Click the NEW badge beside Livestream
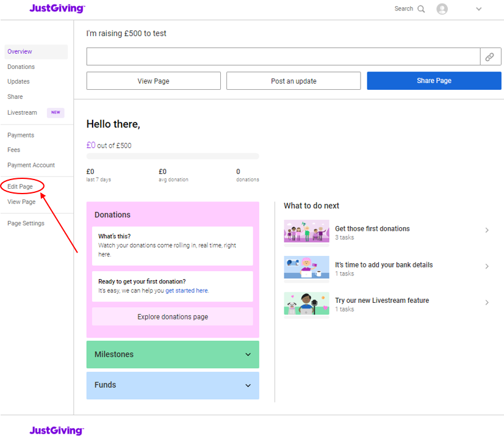The height and width of the screenshot is (436, 504). tap(56, 112)
